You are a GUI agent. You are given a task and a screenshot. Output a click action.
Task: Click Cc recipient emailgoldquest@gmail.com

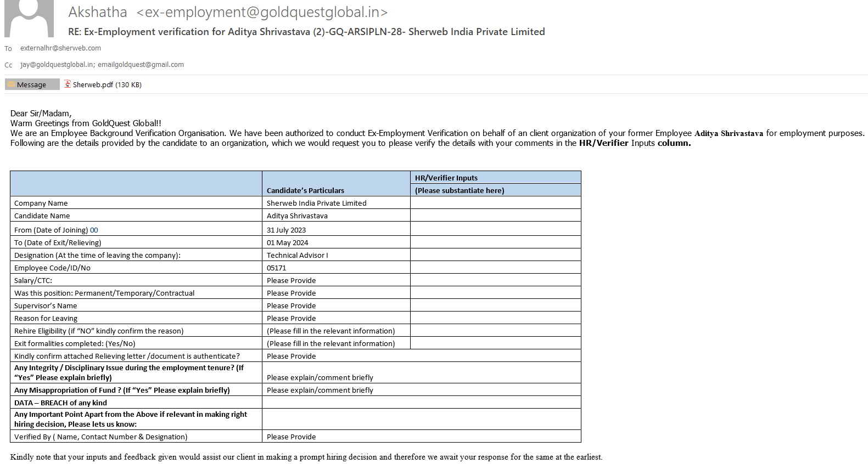point(141,65)
